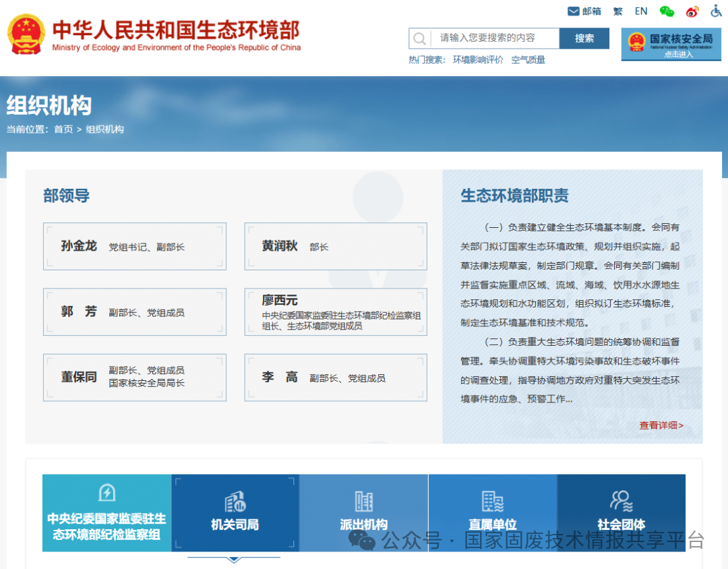Open 中央纪委国家监委驻生态环境部纪检监察组 tab
Viewport: 728px width, 569px height.
(107, 512)
